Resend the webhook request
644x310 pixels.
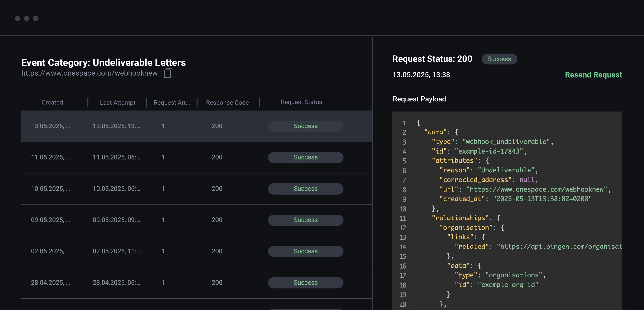594,75
